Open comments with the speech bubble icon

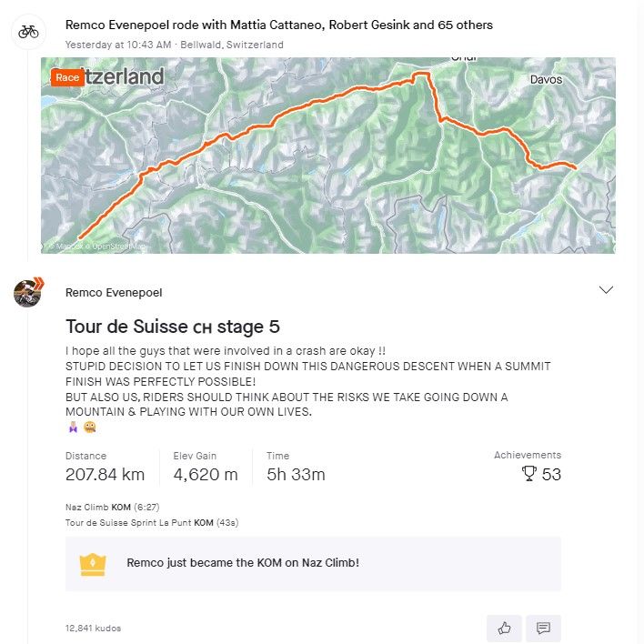(x=543, y=628)
